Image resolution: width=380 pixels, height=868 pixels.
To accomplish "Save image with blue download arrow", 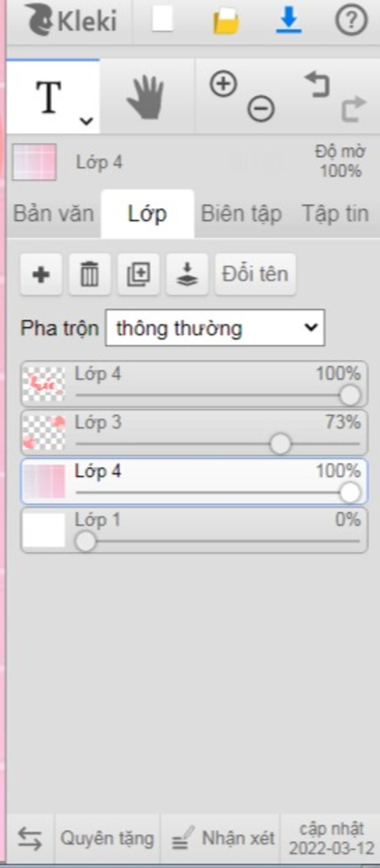I will [289, 19].
